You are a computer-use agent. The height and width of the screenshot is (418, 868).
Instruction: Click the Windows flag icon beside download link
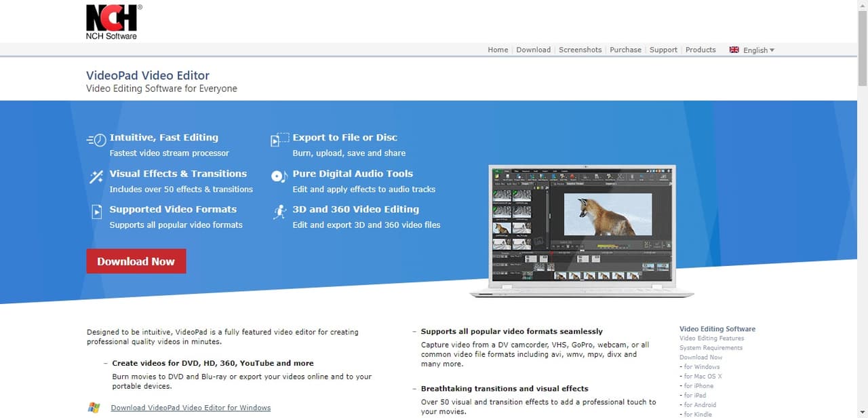point(94,408)
